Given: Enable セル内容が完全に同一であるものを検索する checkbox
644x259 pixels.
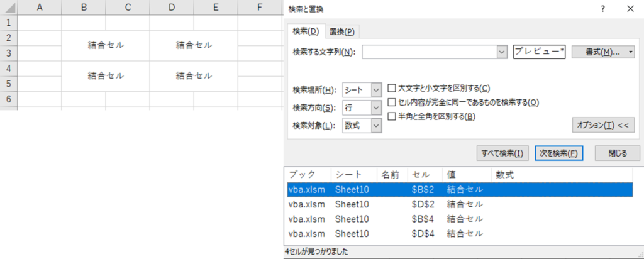Looking at the screenshot, I should (x=392, y=102).
